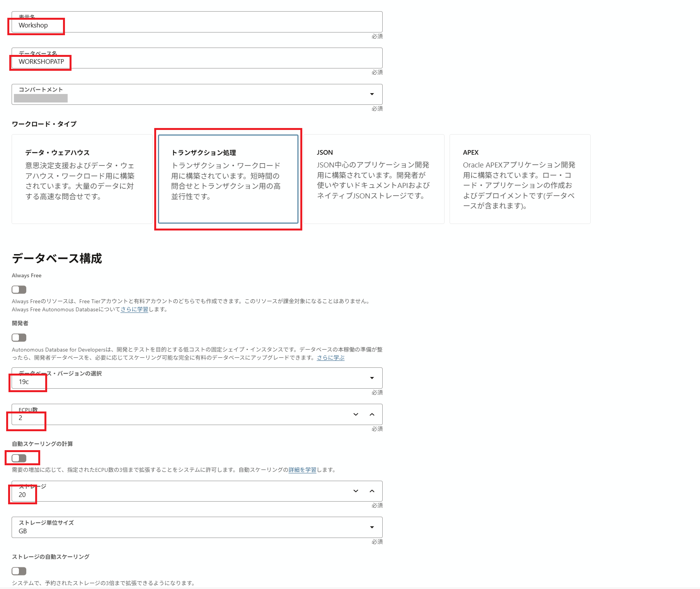700x589 pixels.
Task: Increase the ECPU数 value with up chevron
Action: (372, 414)
